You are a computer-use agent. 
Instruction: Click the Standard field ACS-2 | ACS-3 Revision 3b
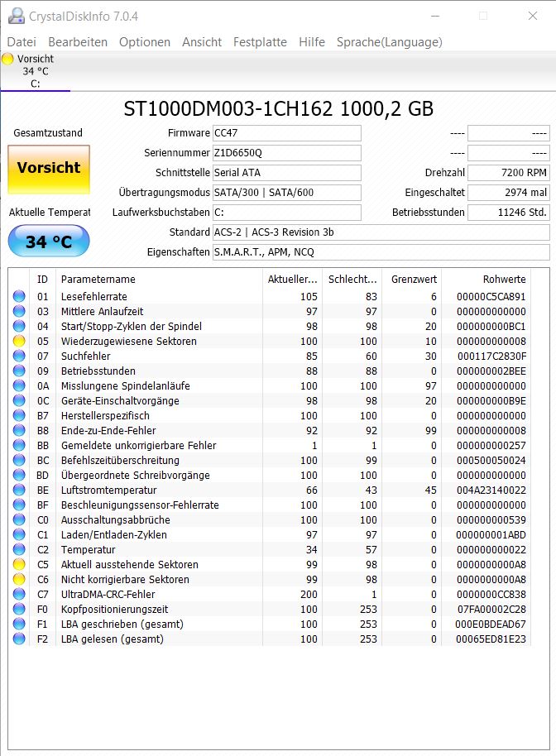coord(381,232)
